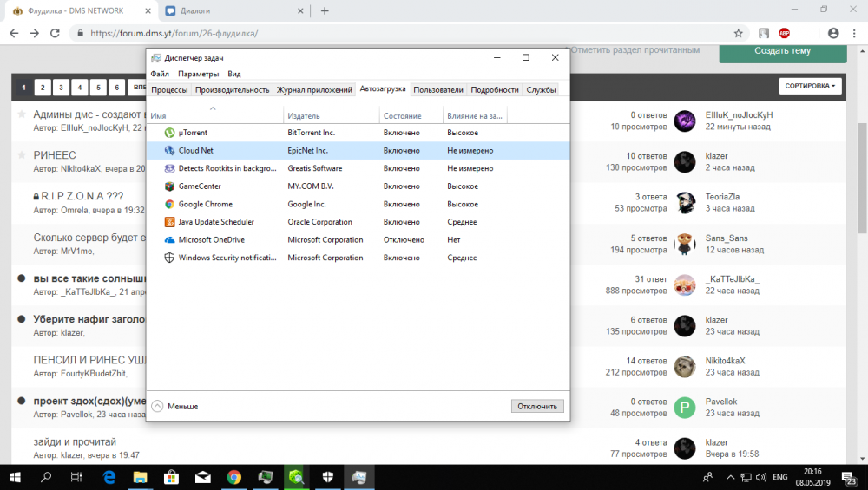Click the Java Update Scheduler icon
This screenshot has height=490, width=868.
pyautogui.click(x=170, y=222)
